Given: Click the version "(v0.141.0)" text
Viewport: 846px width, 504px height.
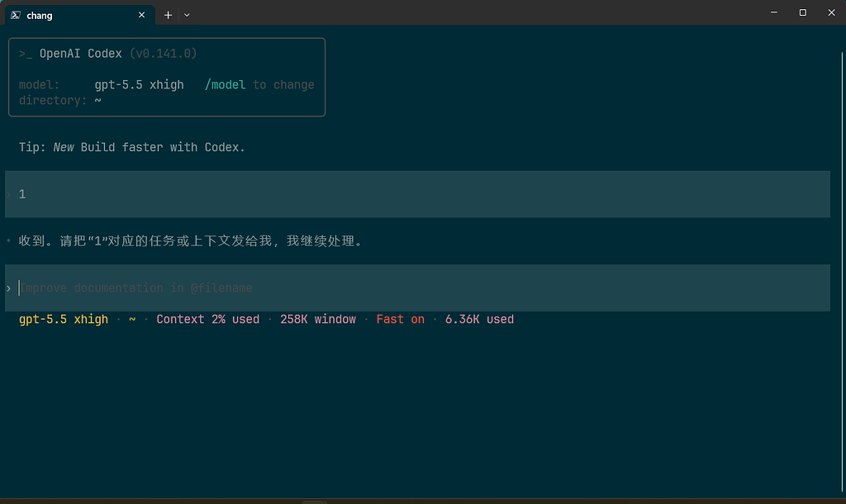Looking at the screenshot, I should click(x=163, y=54).
